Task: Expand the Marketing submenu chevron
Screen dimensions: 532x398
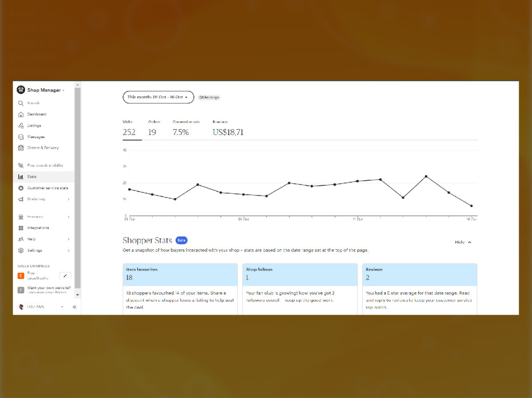Action: point(69,199)
